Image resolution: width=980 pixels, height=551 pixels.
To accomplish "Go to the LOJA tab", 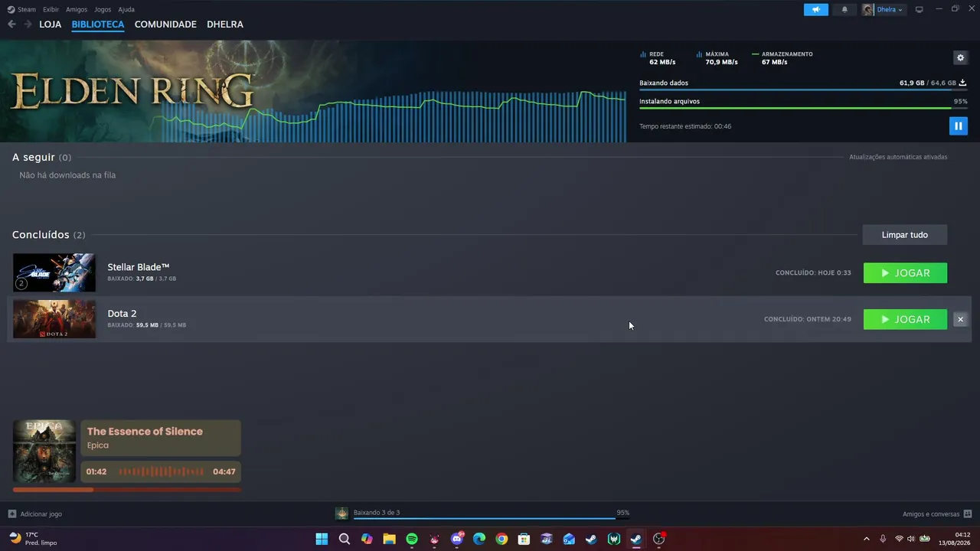I will point(51,24).
